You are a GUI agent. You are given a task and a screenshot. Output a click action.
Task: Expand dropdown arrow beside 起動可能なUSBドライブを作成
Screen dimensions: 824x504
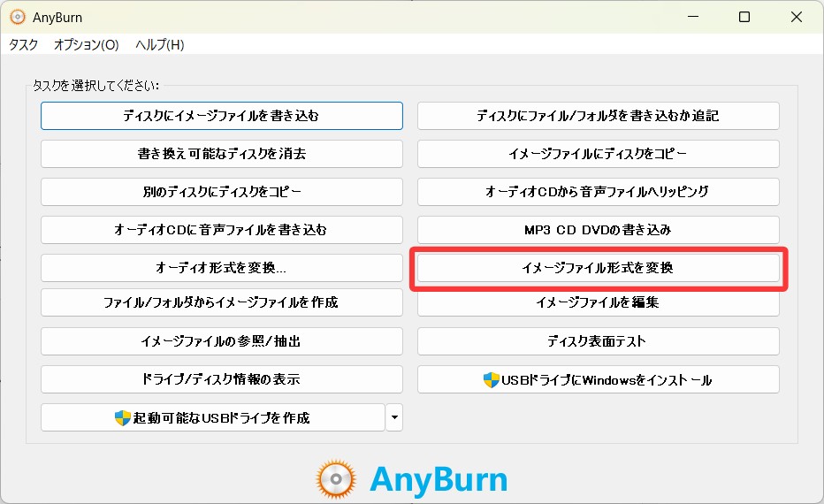[394, 417]
